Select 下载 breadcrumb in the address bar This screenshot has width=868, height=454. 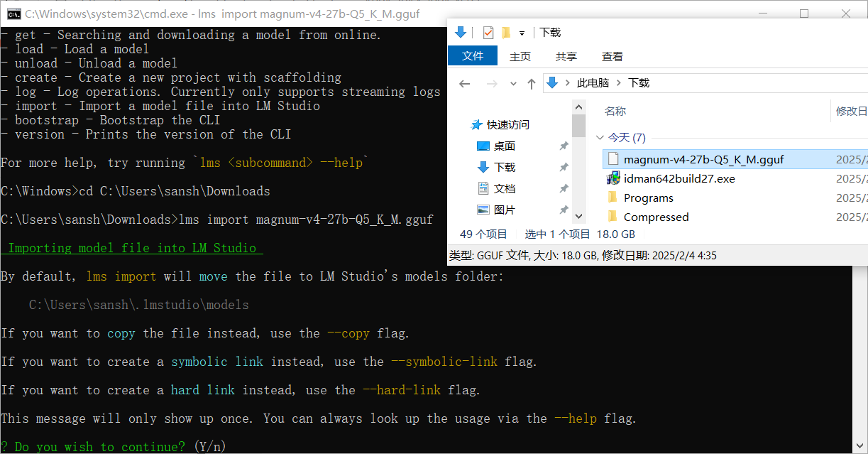[639, 83]
